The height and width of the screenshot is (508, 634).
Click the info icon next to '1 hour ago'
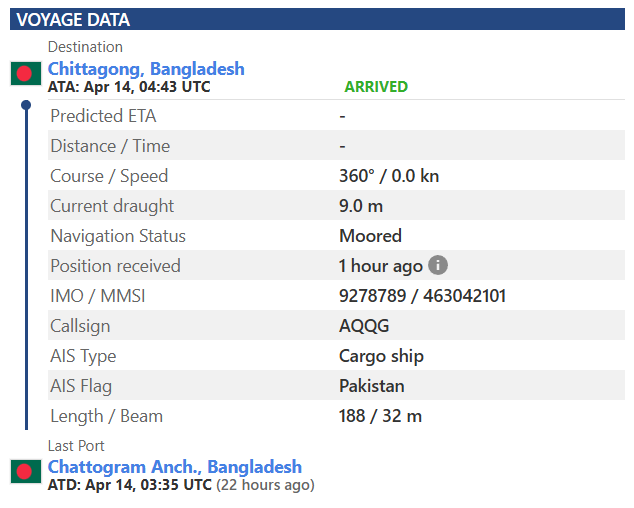point(438,265)
